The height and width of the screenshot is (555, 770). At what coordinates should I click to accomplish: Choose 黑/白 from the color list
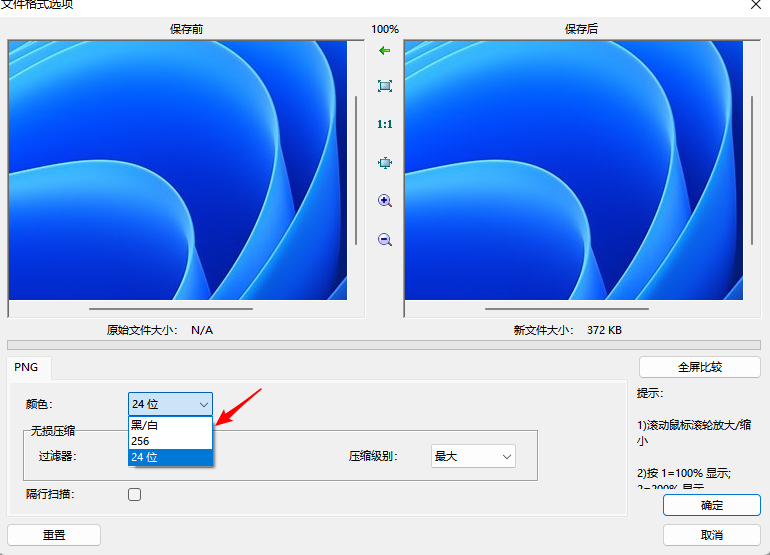tap(170, 425)
